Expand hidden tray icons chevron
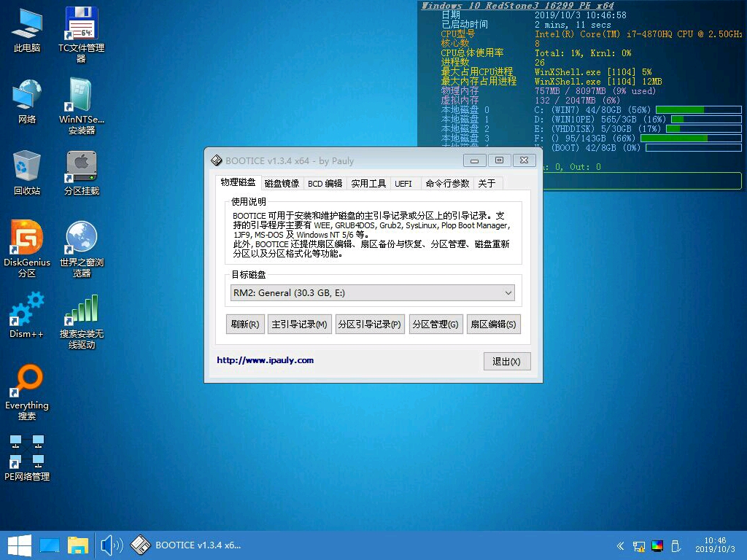 (x=620, y=545)
